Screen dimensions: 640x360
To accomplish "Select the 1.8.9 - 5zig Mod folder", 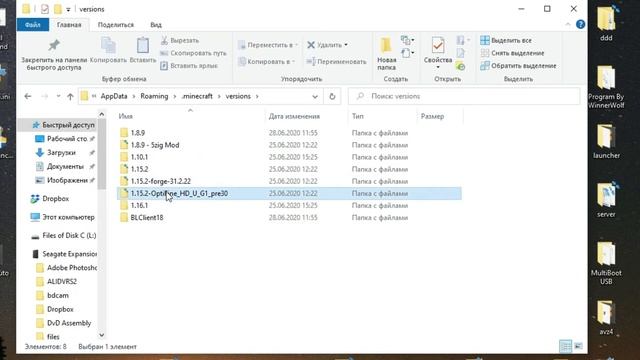I will coord(155,145).
